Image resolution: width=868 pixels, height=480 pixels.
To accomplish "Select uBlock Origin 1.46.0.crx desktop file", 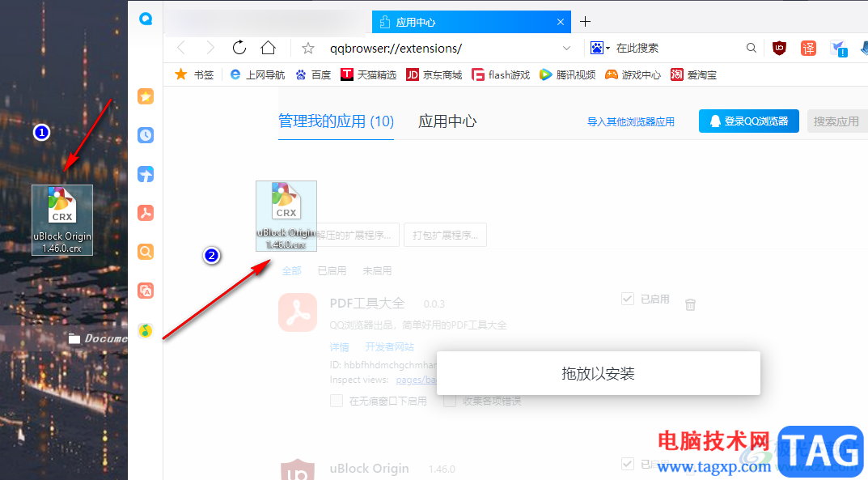I will 62,220.
